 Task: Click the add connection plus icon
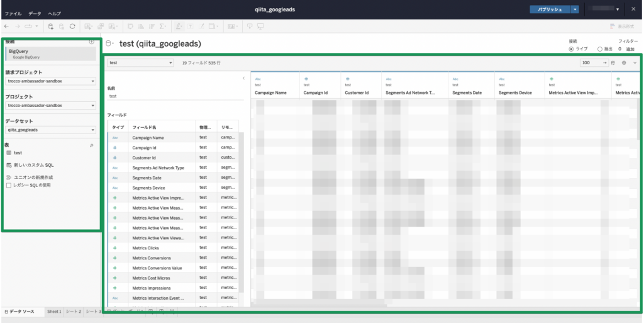(92, 42)
